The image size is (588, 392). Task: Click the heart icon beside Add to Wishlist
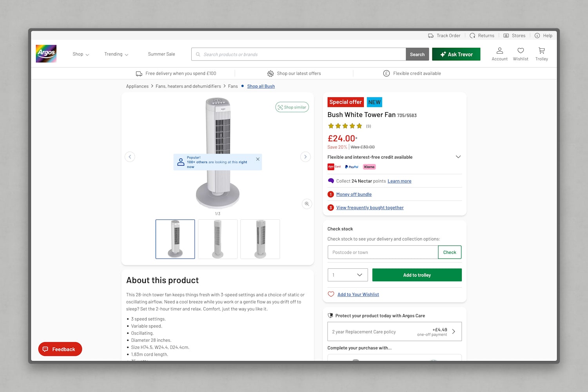pyautogui.click(x=331, y=294)
